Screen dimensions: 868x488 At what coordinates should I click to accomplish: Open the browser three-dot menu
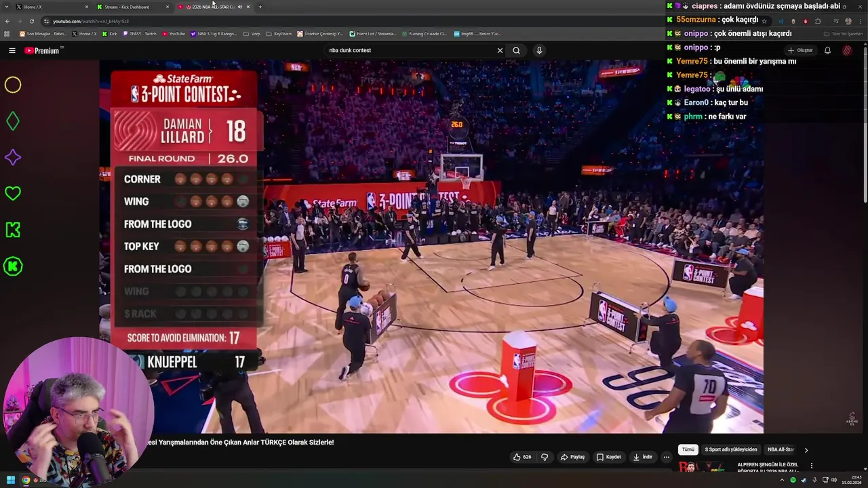(859, 21)
